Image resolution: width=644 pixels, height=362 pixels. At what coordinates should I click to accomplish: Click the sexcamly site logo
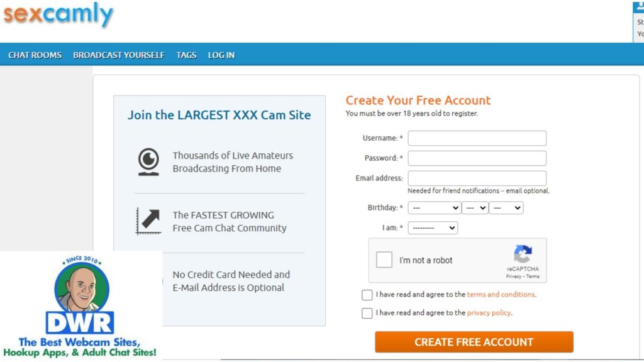58,15
